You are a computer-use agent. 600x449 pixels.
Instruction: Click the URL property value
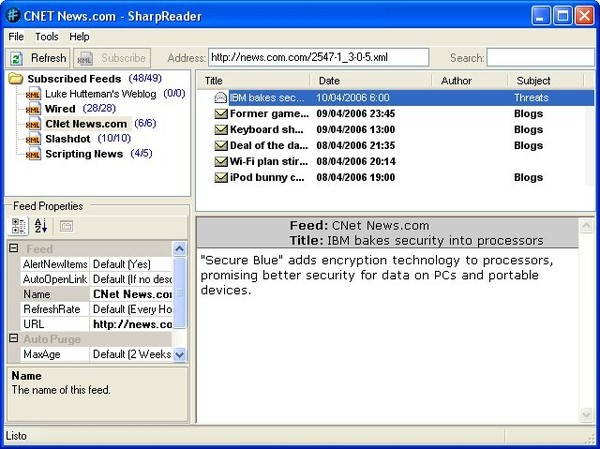[131, 324]
